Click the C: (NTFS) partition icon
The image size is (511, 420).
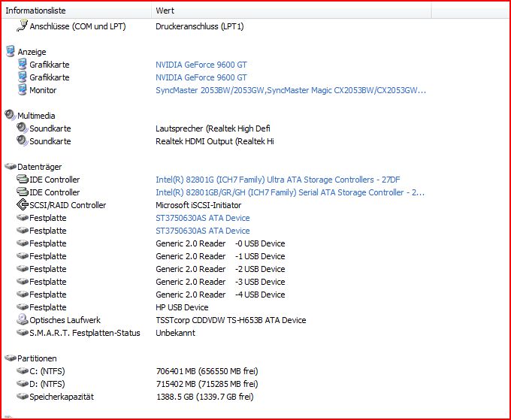click(23, 370)
